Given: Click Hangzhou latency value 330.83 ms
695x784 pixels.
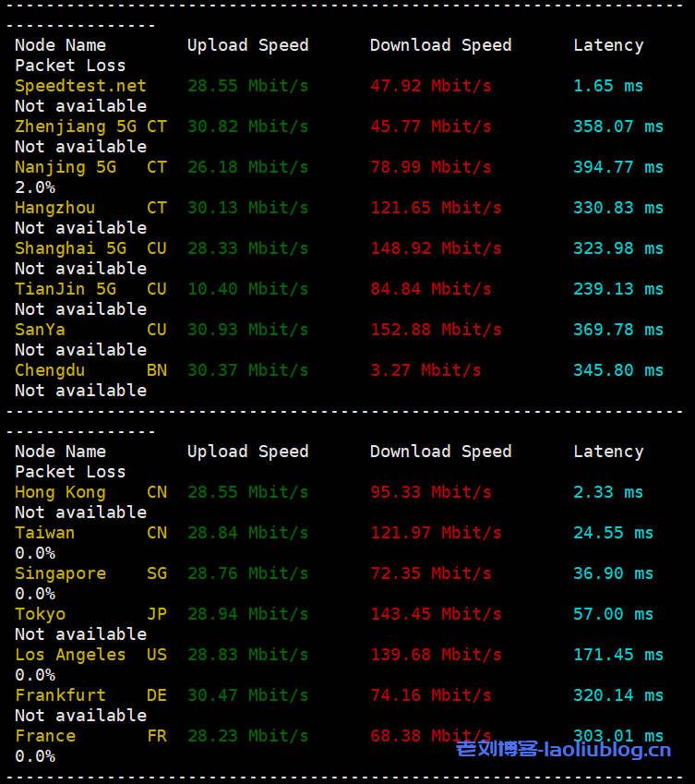Looking at the screenshot, I should point(617,208).
